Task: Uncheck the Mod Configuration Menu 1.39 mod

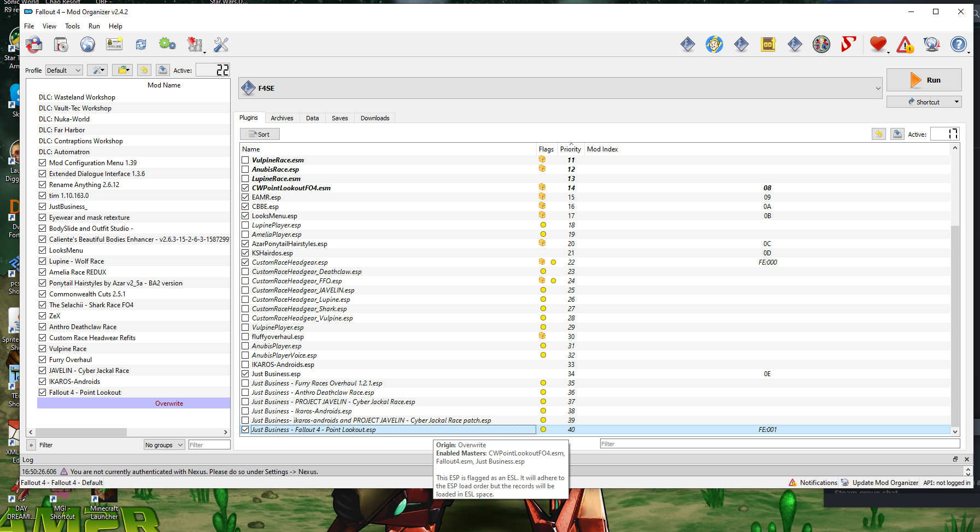Action: [x=43, y=162]
